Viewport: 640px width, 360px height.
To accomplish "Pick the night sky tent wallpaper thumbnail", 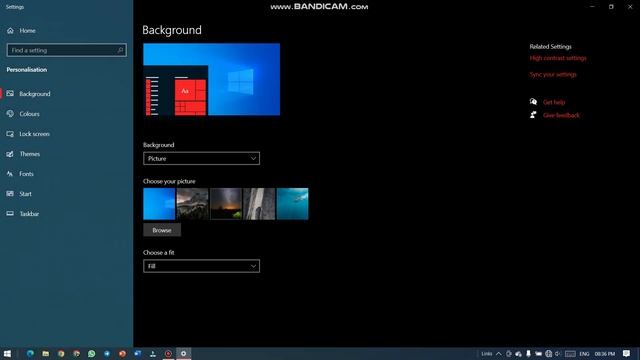I will [226, 204].
